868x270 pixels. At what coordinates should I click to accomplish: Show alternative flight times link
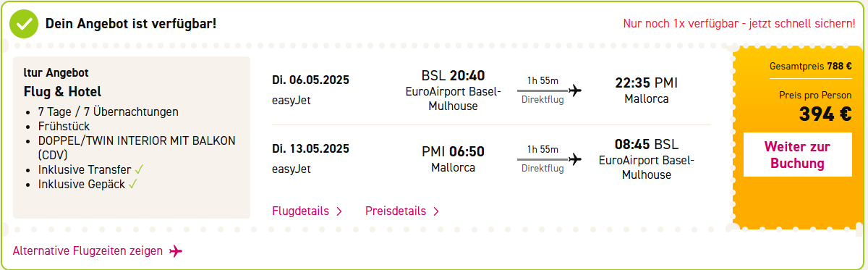coord(88,251)
